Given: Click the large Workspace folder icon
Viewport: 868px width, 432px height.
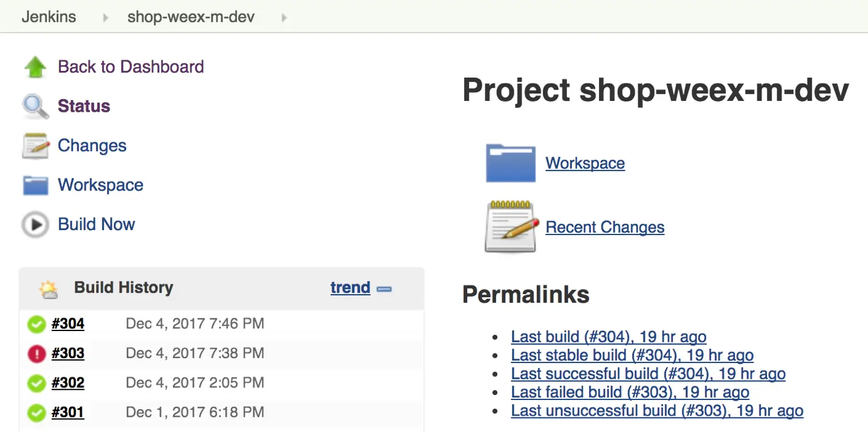Looking at the screenshot, I should click(511, 163).
